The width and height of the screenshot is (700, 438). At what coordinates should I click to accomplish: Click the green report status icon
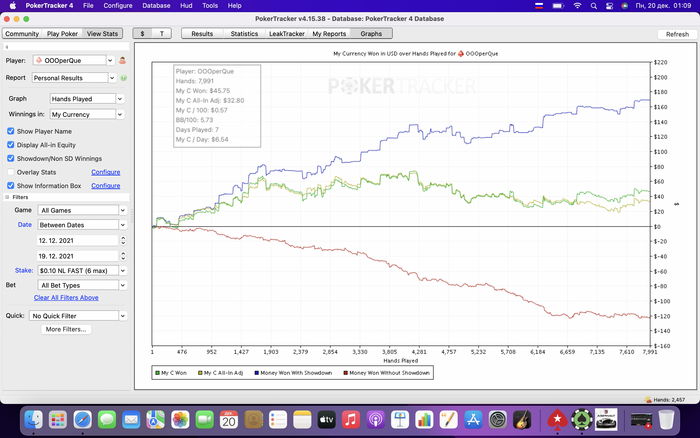click(124, 78)
